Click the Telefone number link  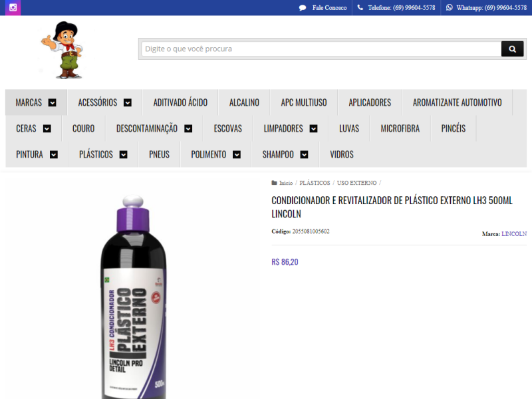tap(402, 8)
